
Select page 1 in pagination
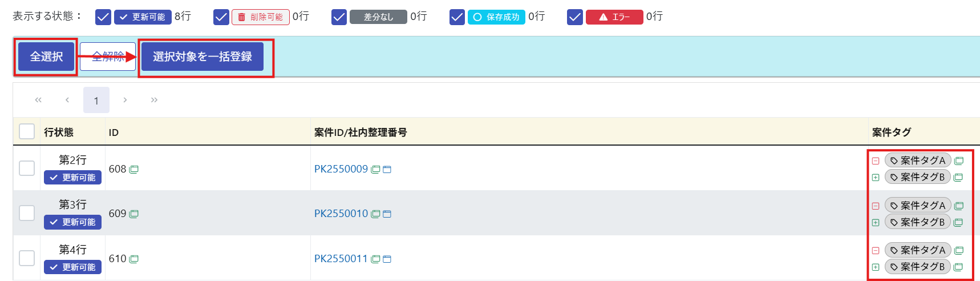(96, 101)
